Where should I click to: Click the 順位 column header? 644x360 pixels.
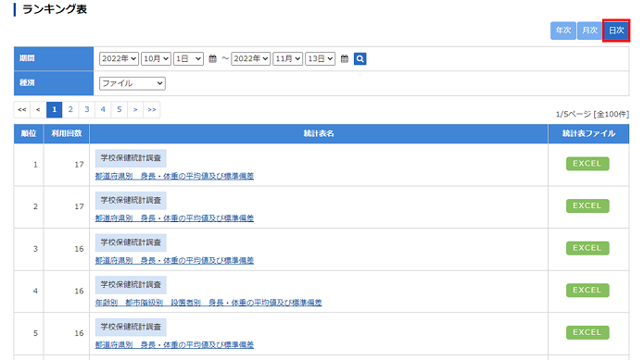[x=29, y=133]
